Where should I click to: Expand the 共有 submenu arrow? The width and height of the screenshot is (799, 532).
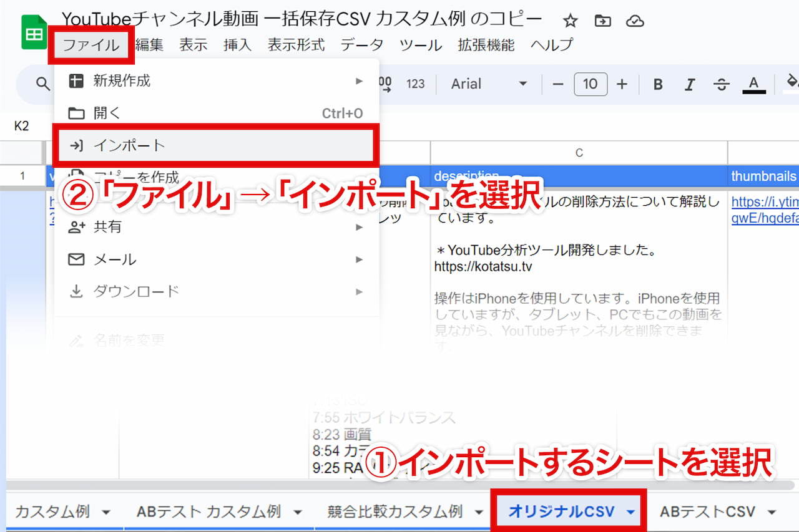tap(359, 227)
